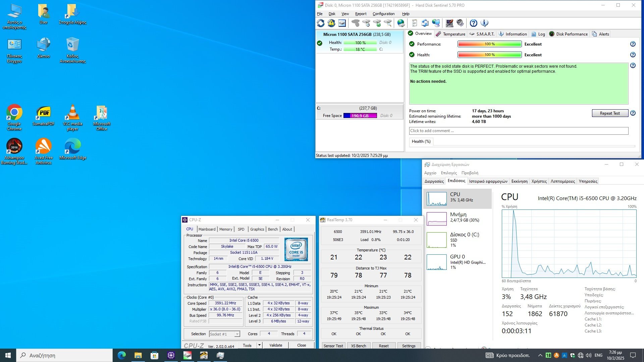The image size is (644, 362).
Task: Click Reset button in RealTemp
Action: click(384, 346)
